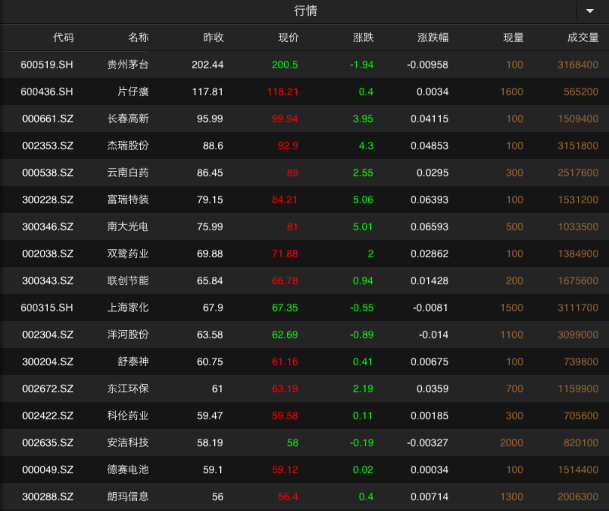Sort by the 现量 column header
Image resolution: width=609 pixels, height=511 pixels.
(x=513, y=38)
